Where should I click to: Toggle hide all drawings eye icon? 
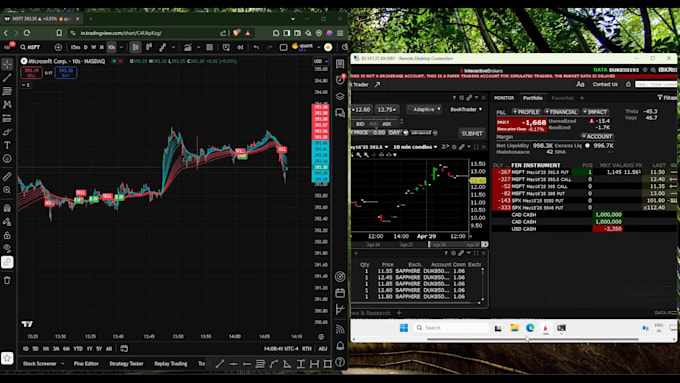[7, 249]
